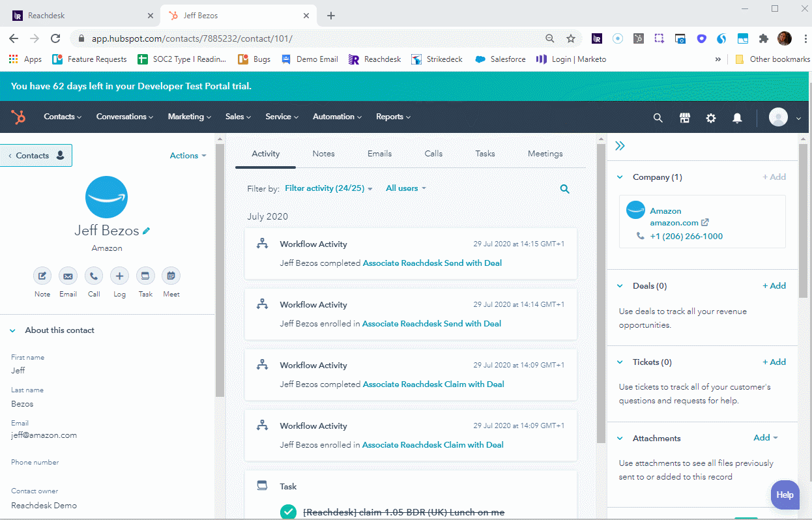The width and height of the screenshot is (812, 520).
Task: Open the Service navigation menu
Action: pyautogui.click(x=282, y=117)
